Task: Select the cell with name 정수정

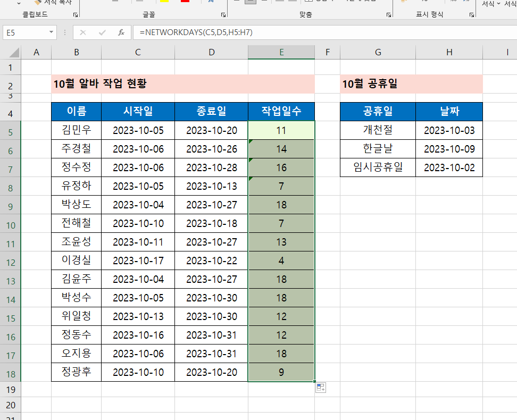Action: 77,167
